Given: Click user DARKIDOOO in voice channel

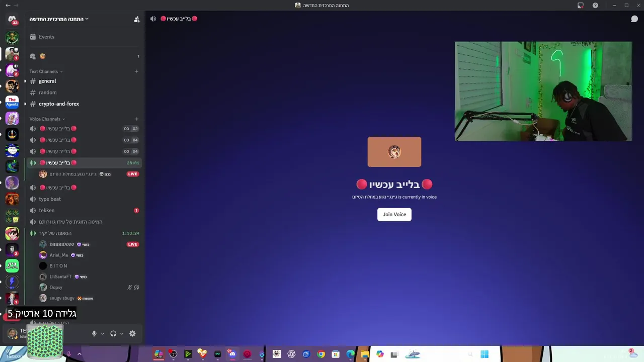Looking at the screenshot, I should point(90,244).
